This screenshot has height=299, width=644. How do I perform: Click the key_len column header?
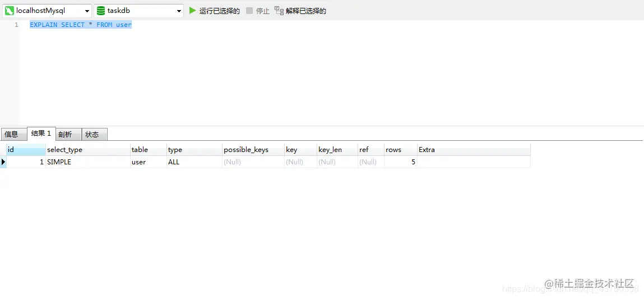click(337, 150)
